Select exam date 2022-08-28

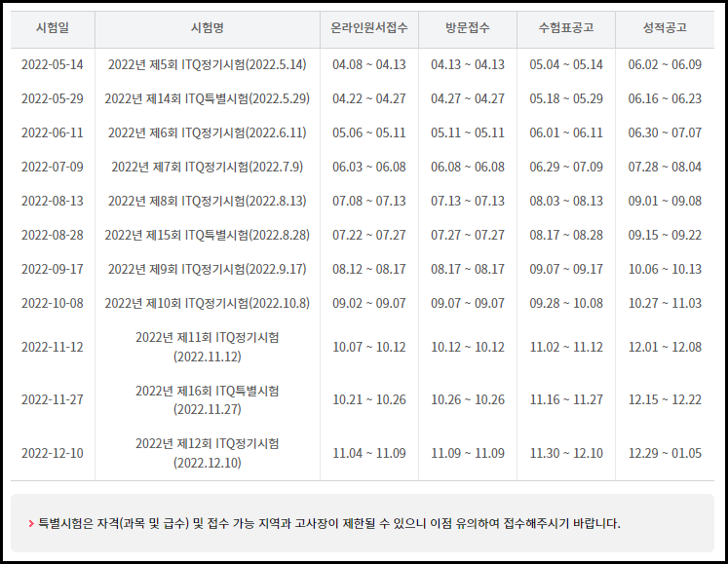click(53, 235)
